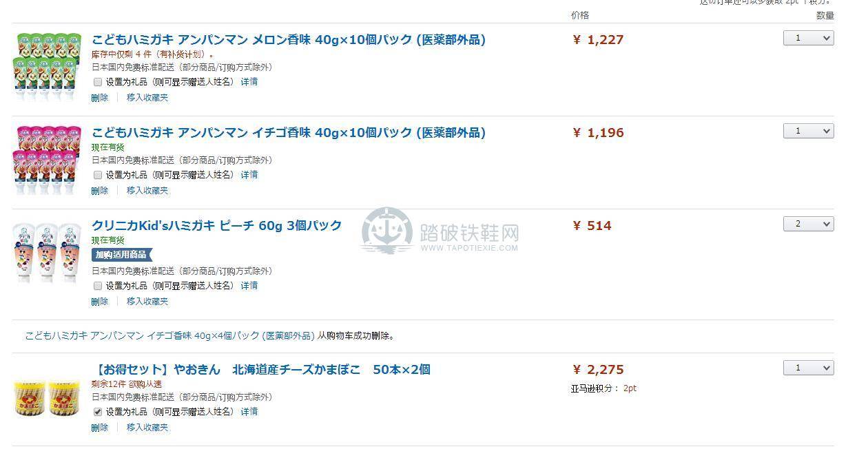Open the クリニカKid'sハミガキ ピーチ product title
The height and width of the screenshot is (449, 868).
pos(217,226)
